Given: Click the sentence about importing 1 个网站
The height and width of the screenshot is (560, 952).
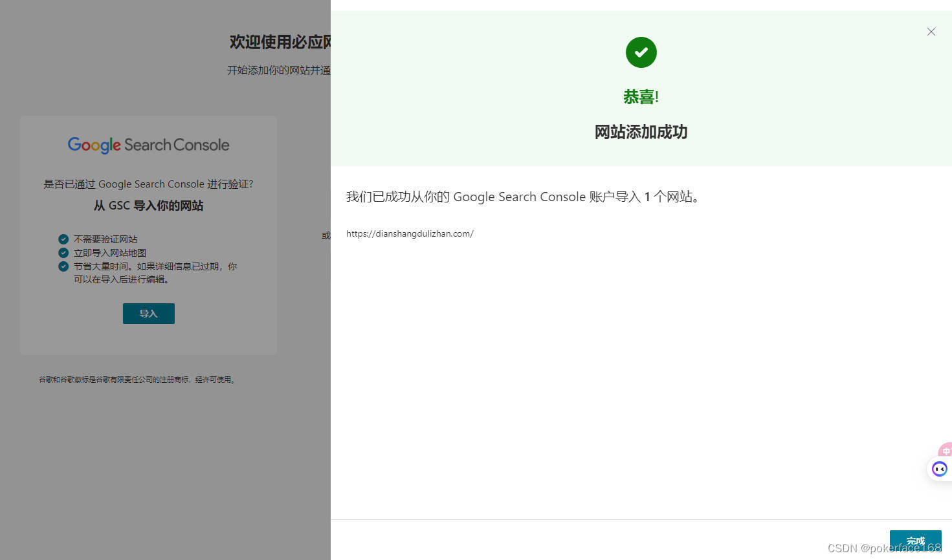Looking at the screenshot, I should 525,197.
